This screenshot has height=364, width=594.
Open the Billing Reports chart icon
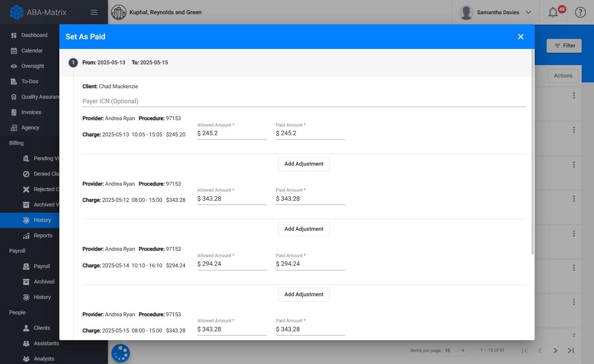[26, 235]
